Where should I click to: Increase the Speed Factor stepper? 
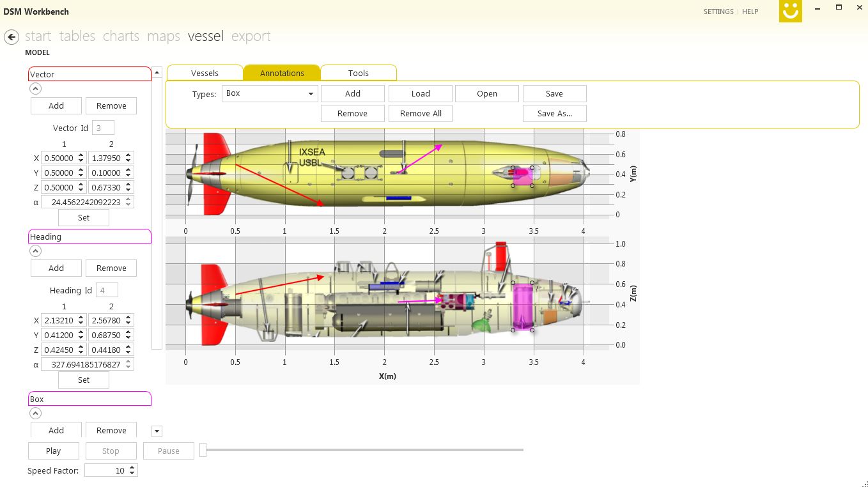pos(132,467)
